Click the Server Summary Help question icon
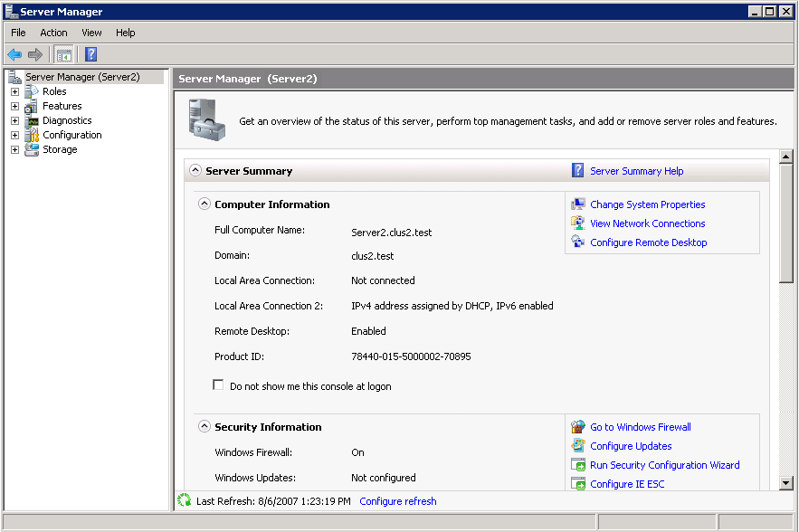The height and width of the screenshot is (532, 799). click(x=578, y=170)
